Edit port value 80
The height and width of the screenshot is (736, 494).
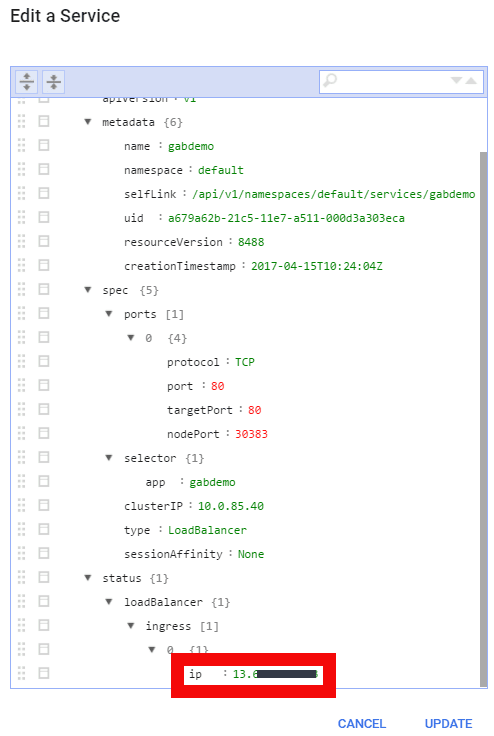pos(217,386)
